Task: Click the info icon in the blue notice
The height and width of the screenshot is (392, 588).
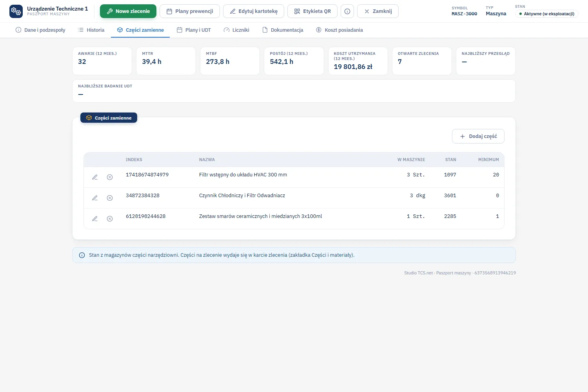Action: pyautogui.click(x=82, y=255)
